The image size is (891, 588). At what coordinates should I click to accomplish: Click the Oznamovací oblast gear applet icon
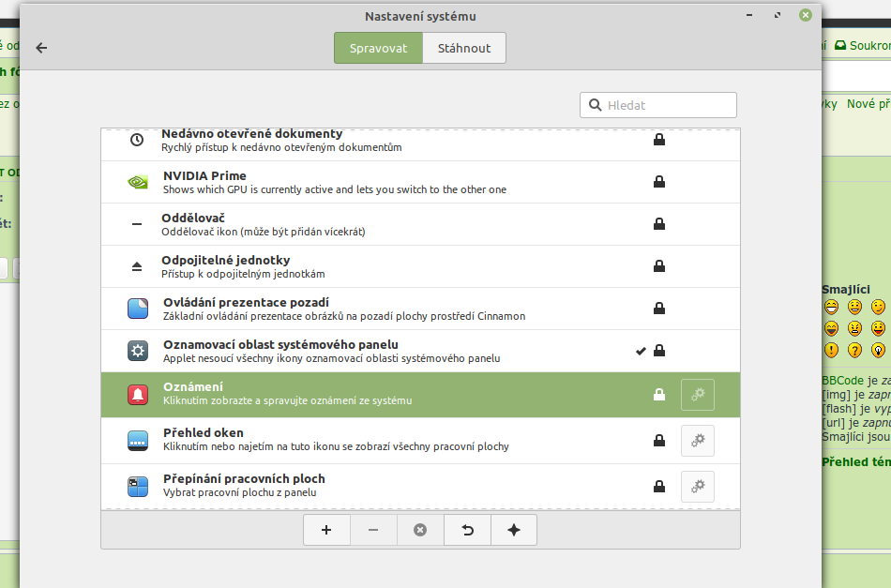pyautogui.click(x=138, y=351)
